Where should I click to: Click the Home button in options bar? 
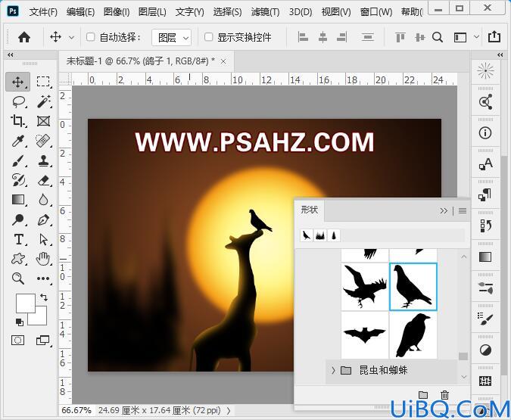point(24,37)
